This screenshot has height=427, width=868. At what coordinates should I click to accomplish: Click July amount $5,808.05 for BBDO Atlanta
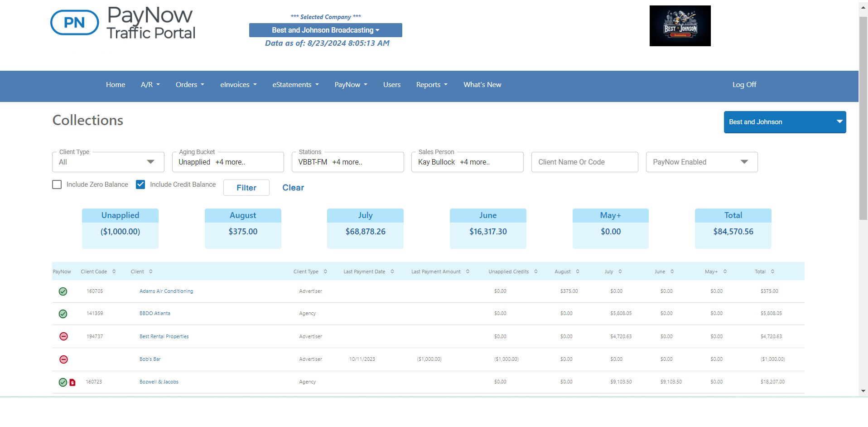point(621,313)
